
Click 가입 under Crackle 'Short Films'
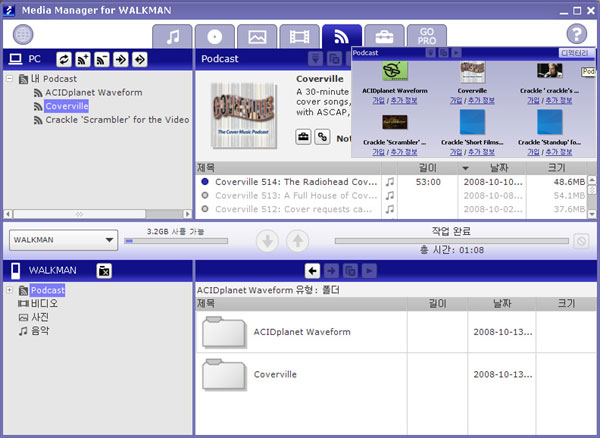pos(456,152)
